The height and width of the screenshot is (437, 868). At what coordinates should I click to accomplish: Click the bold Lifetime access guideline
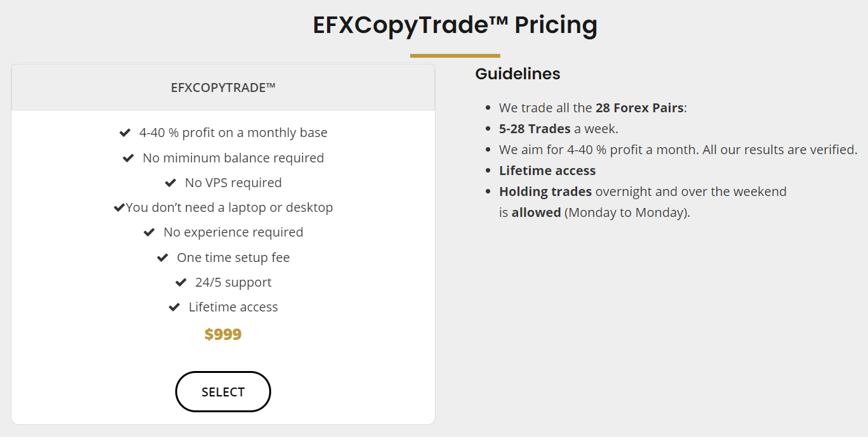pos(547,171)
